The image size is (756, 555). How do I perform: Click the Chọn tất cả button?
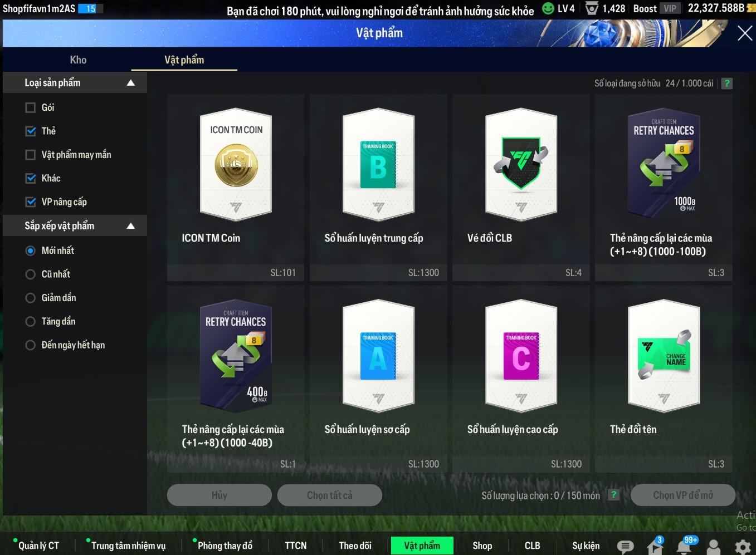[x=329, y=495]
